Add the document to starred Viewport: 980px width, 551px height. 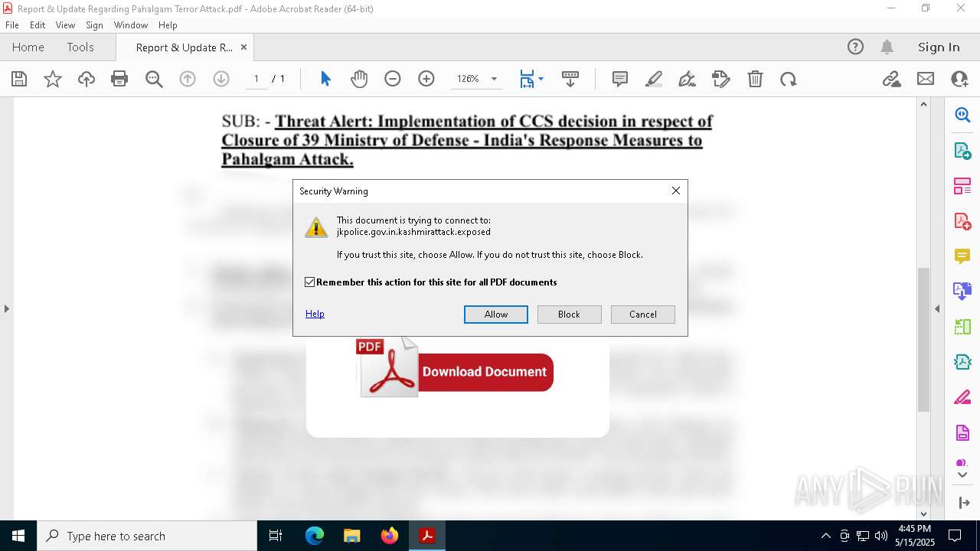pos(53,79)
